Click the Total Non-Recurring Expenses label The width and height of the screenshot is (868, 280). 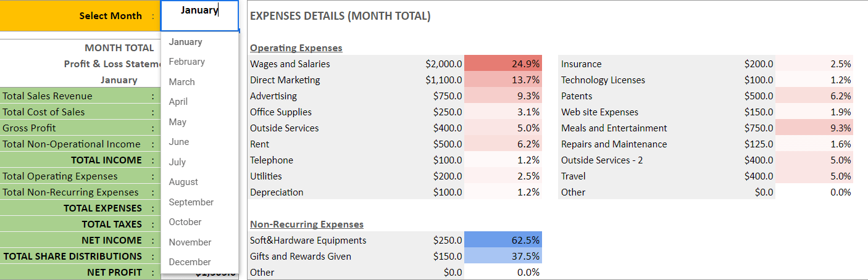tap(70, 192)
